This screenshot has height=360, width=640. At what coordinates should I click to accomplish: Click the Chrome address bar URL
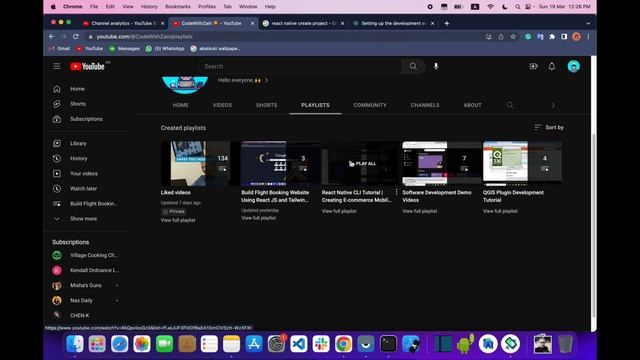pyautogui.click(x=144, y=37)
